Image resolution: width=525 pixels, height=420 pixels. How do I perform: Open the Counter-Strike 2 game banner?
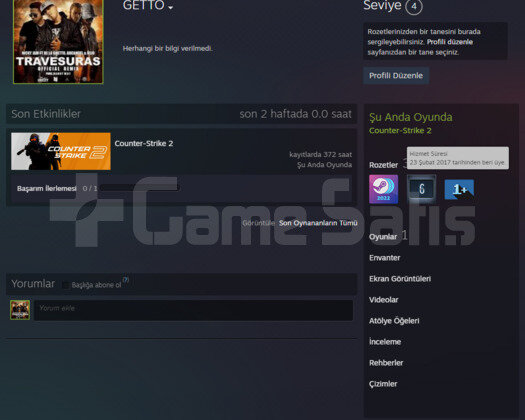click(x=61, y=151)
